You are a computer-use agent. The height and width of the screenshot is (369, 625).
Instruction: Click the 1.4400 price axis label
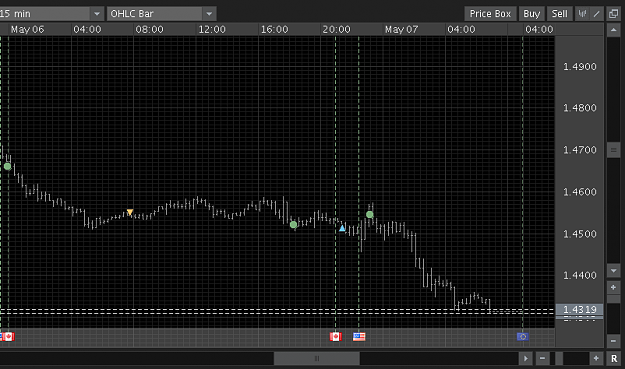pos(580,275)
